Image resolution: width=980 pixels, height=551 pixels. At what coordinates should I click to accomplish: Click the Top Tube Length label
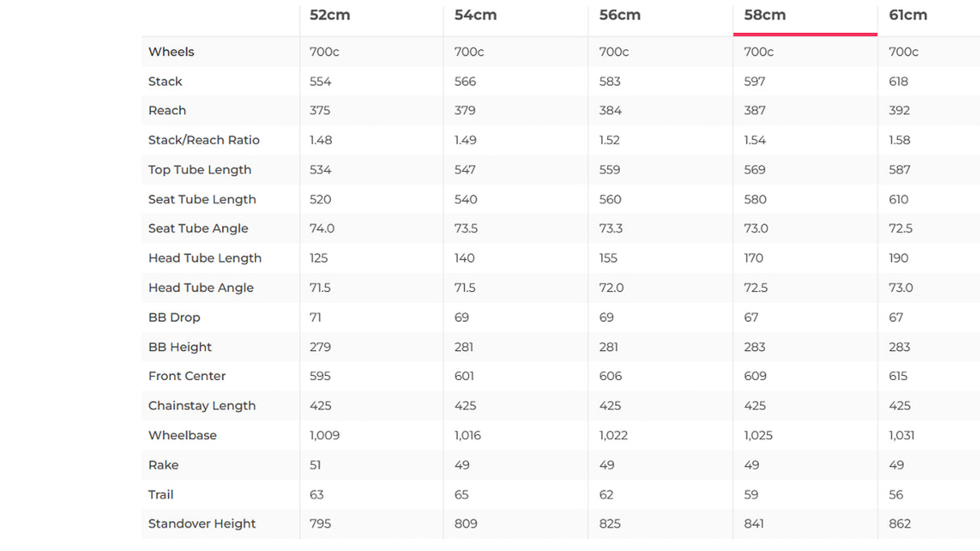pos(200,169)
